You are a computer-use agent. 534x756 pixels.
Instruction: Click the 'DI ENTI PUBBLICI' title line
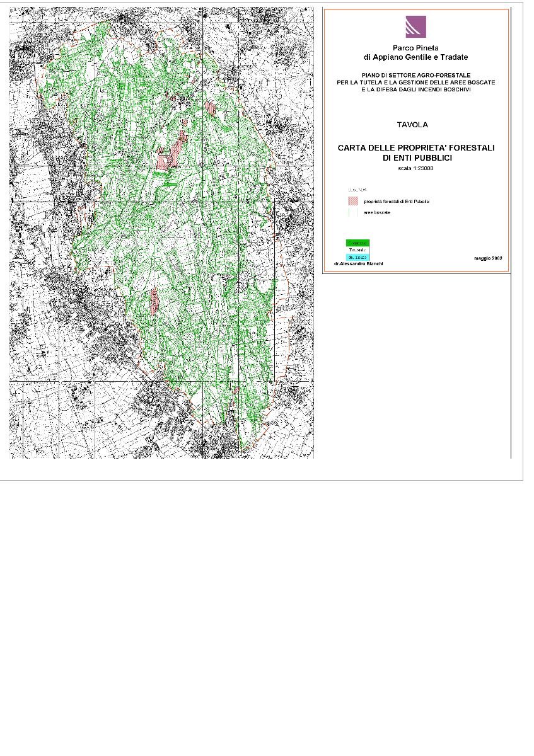(x=416, y=157)
